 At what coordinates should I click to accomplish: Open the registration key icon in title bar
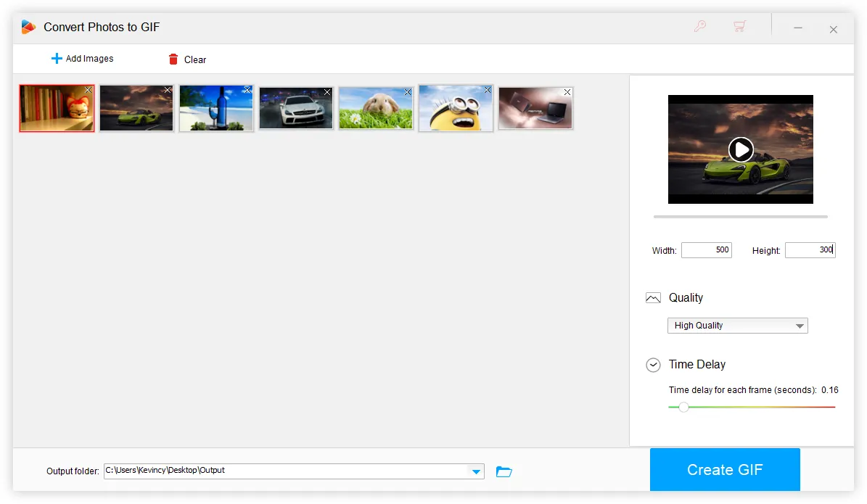tap(700, 25)
